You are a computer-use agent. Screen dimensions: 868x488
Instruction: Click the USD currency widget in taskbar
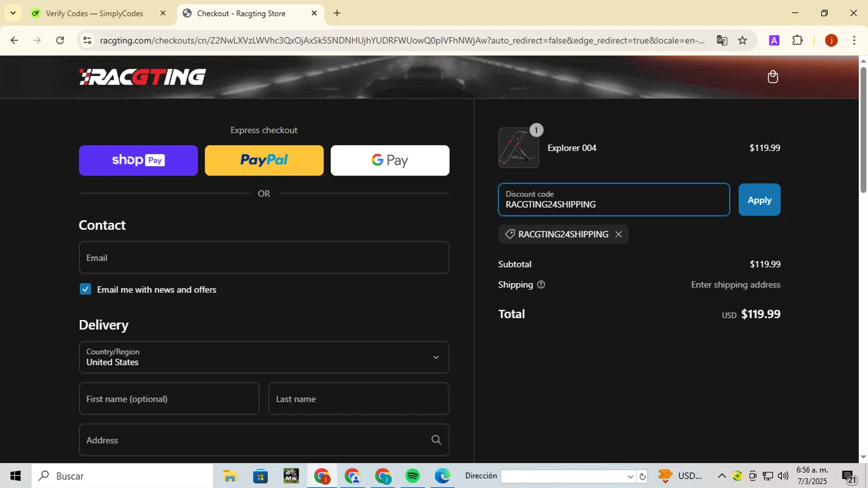tap(681, 476)
